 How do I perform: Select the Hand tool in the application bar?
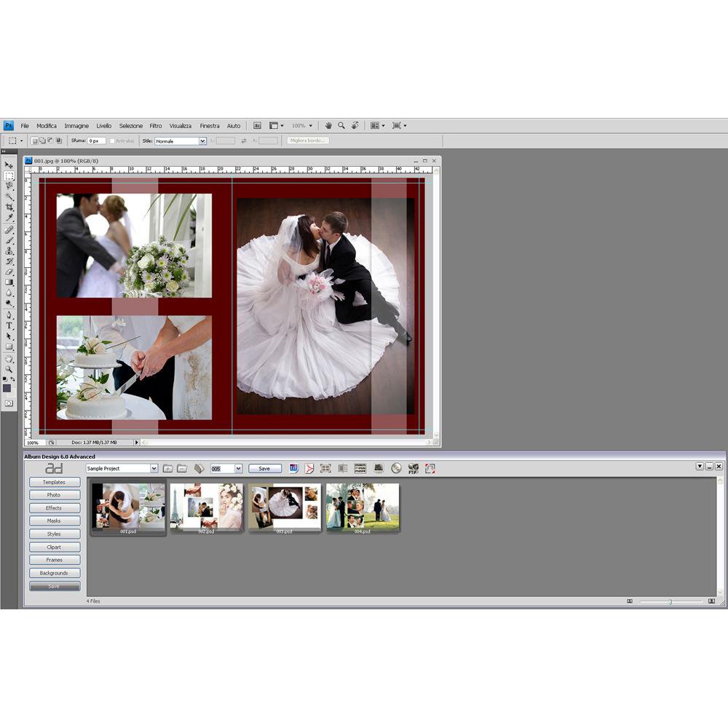click(328, 125)
